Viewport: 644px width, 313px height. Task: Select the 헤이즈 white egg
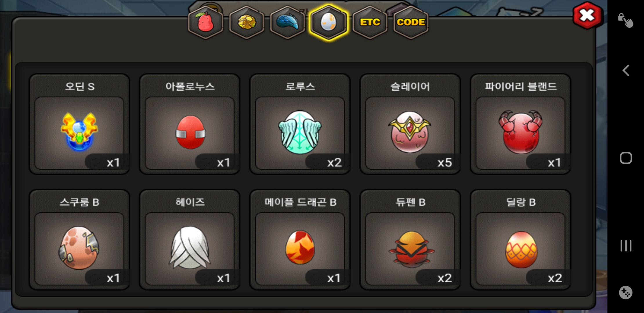tap(190, 240)
